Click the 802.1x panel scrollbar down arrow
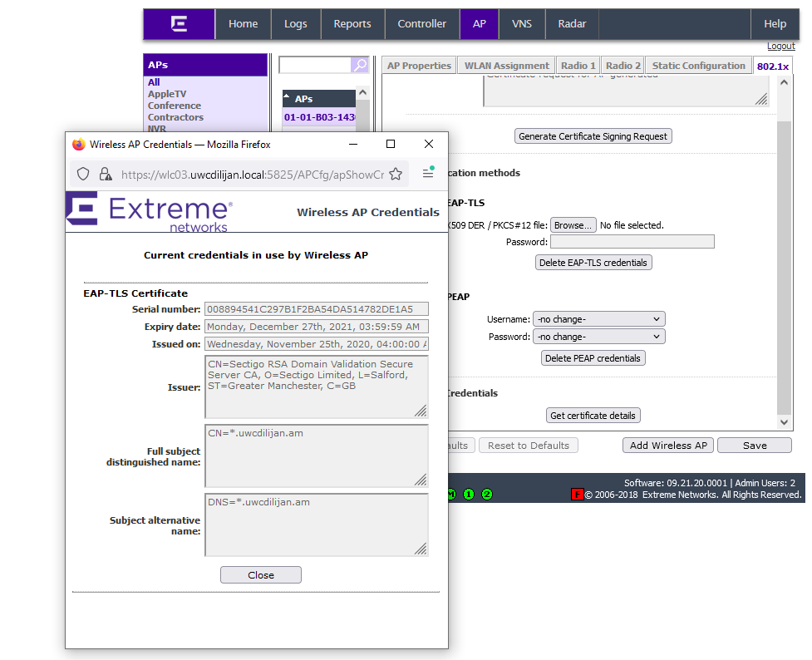Screen dimensions: 812x660 [x=784, y=422]
